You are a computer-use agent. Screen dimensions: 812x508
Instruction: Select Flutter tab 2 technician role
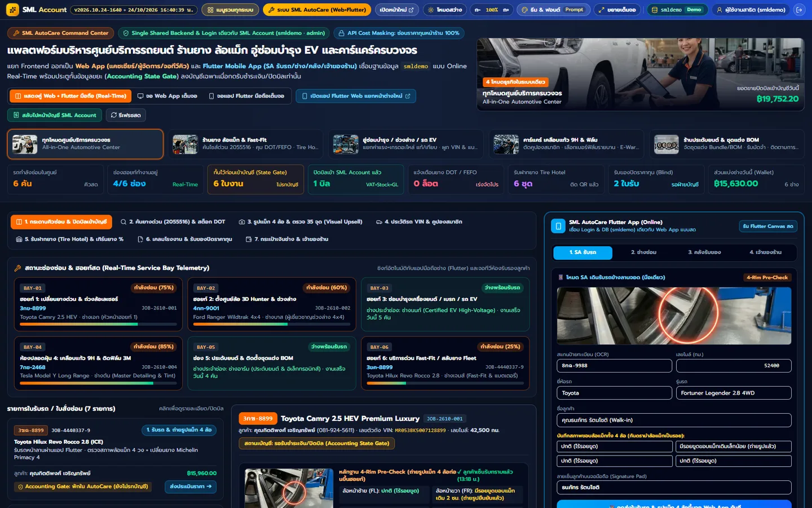click(643, 252)
